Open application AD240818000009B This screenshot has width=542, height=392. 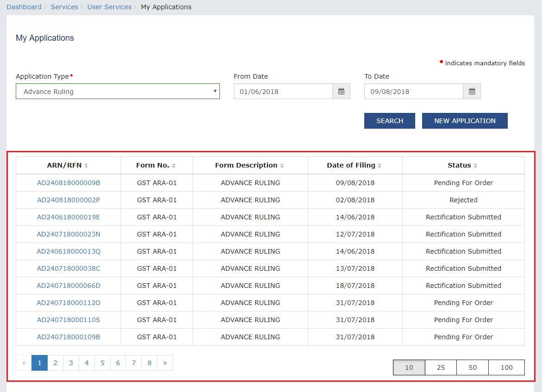(69, 183)
